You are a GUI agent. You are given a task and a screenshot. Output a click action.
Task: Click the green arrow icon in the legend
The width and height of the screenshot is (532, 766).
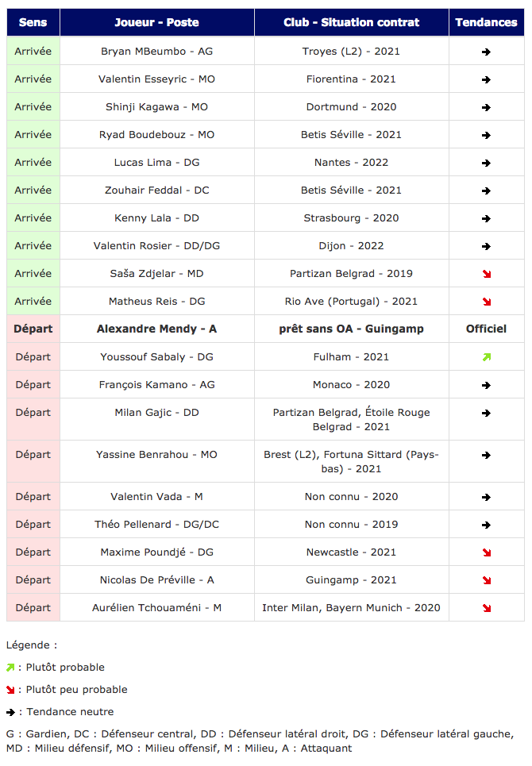point(10,668)
